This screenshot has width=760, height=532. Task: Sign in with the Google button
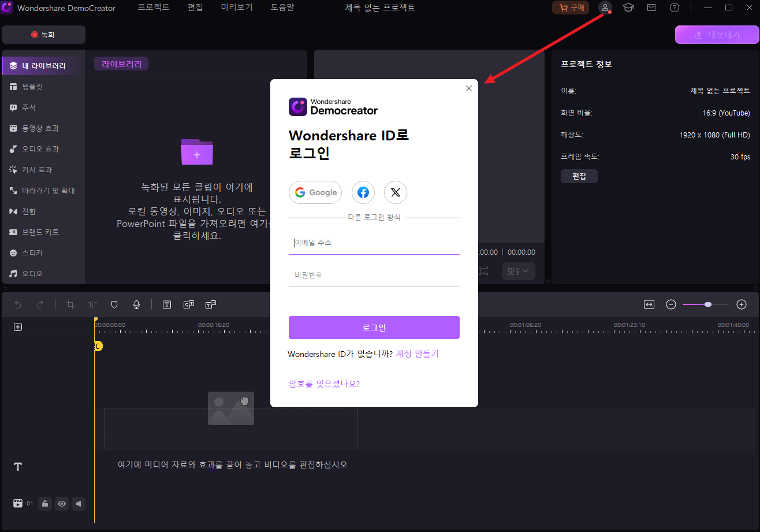tap(315, 192)
